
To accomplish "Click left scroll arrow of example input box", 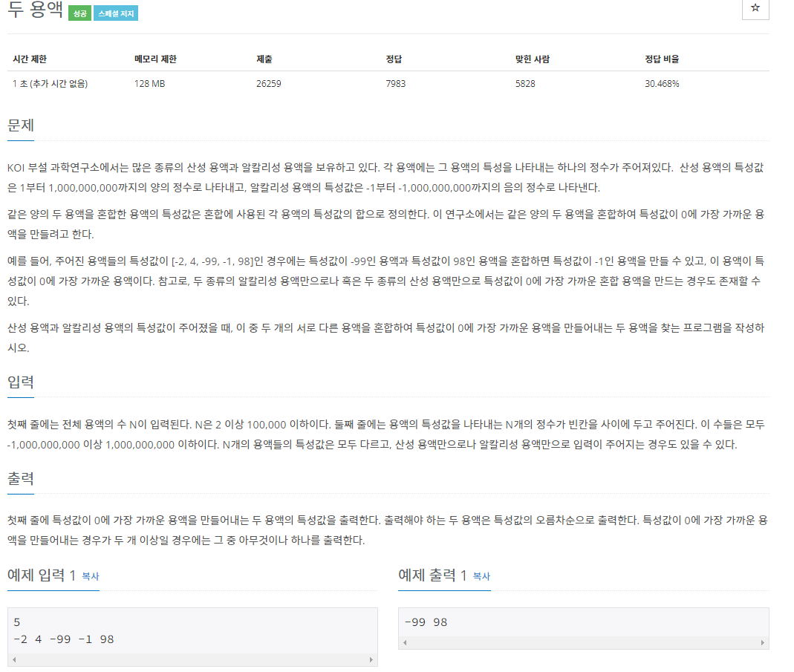I will point(14,660).
